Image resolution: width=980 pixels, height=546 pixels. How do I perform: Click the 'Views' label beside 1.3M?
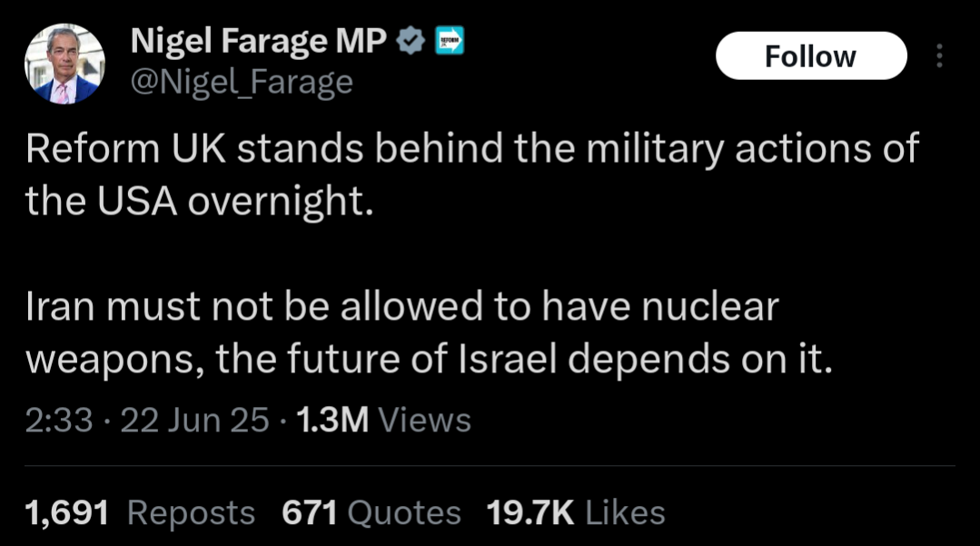pos(424,420)
